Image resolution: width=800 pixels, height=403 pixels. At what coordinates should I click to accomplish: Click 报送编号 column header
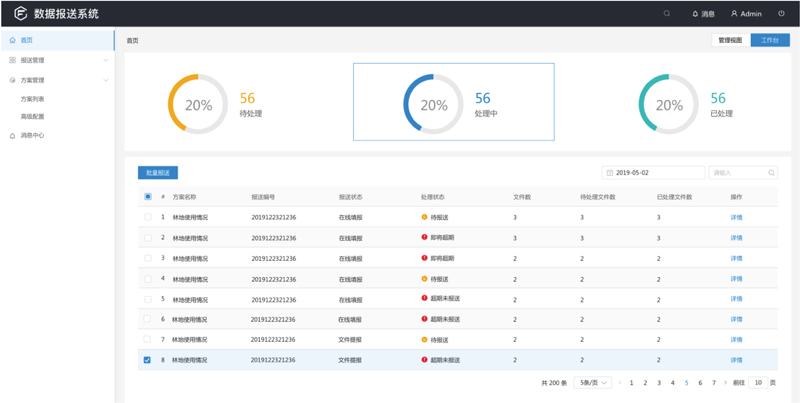point(263,197)
